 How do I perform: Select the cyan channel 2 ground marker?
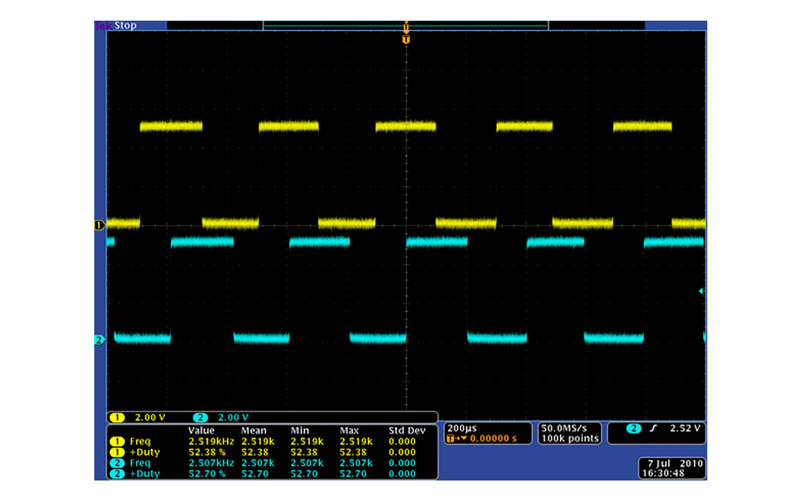(99, 340)
